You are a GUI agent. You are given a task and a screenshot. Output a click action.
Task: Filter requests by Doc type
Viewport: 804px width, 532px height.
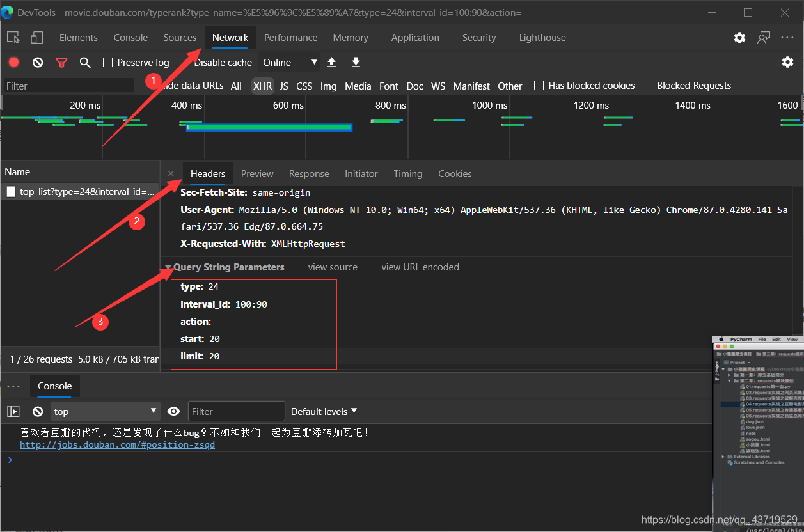tap(415, 86)
